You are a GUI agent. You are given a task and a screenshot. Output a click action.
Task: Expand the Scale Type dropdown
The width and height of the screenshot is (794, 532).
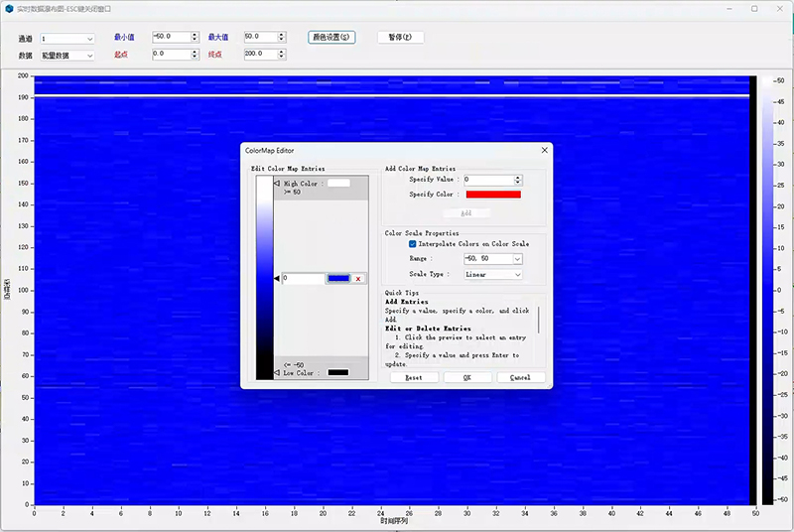517,275
